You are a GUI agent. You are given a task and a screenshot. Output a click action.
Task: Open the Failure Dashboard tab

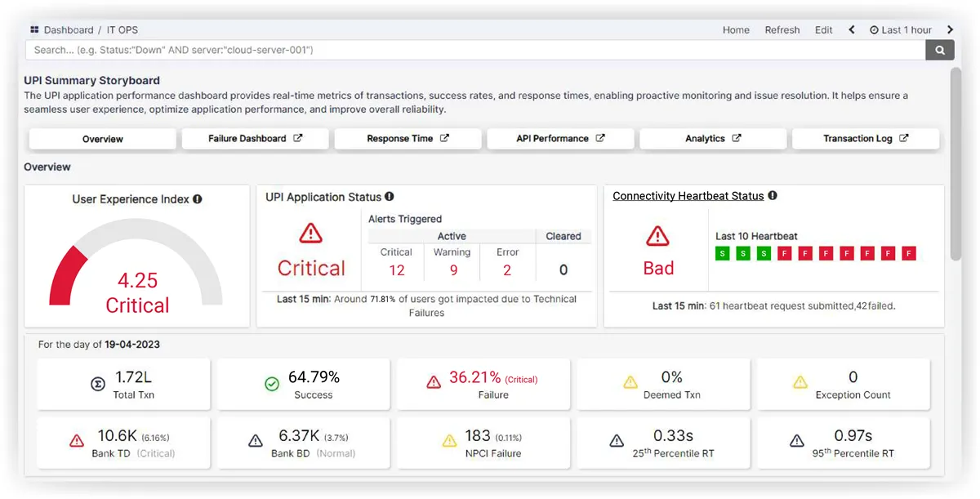pos(255,139)
